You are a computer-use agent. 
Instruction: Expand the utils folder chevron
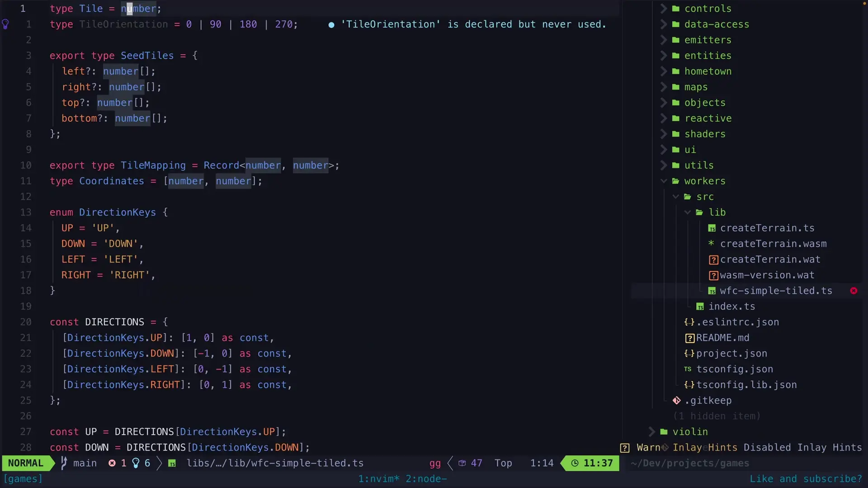663,165
